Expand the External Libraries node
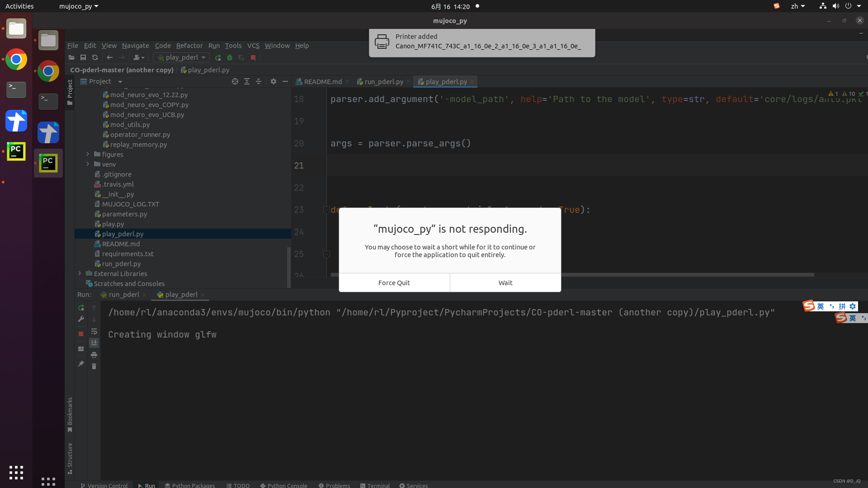The height and width of the screenshot is (488, 868). pyautogui.click(x=80, y=273)
